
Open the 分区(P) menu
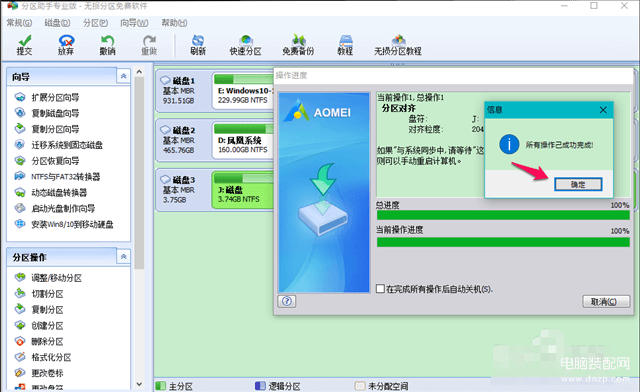(x=96, y=23)
